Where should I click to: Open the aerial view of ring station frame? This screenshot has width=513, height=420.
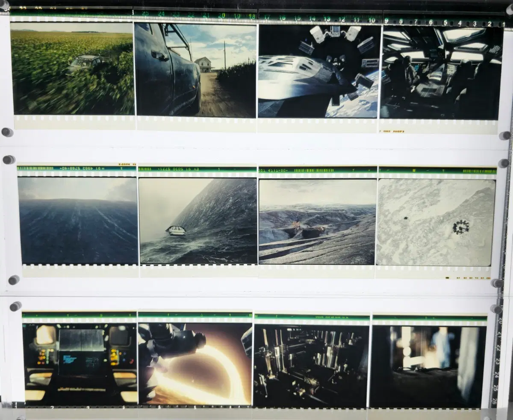tap(436, 222)
